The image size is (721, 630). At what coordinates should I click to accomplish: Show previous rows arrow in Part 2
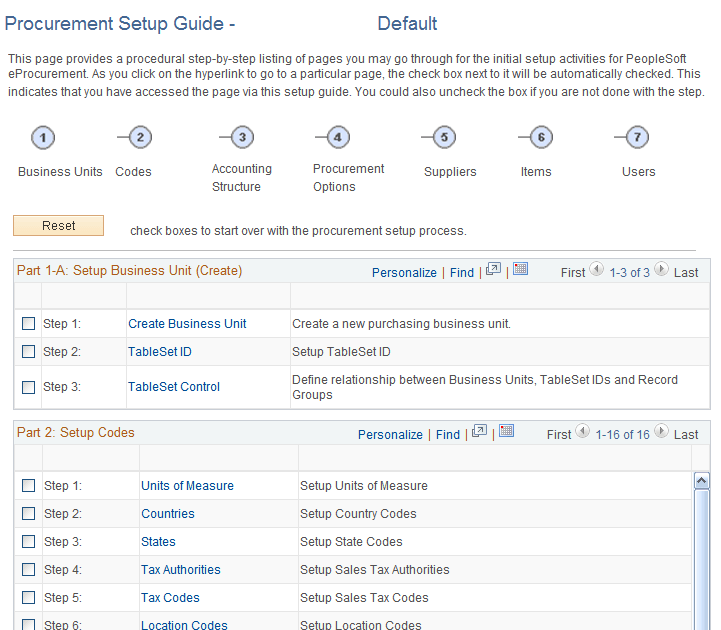coord(583,430)
